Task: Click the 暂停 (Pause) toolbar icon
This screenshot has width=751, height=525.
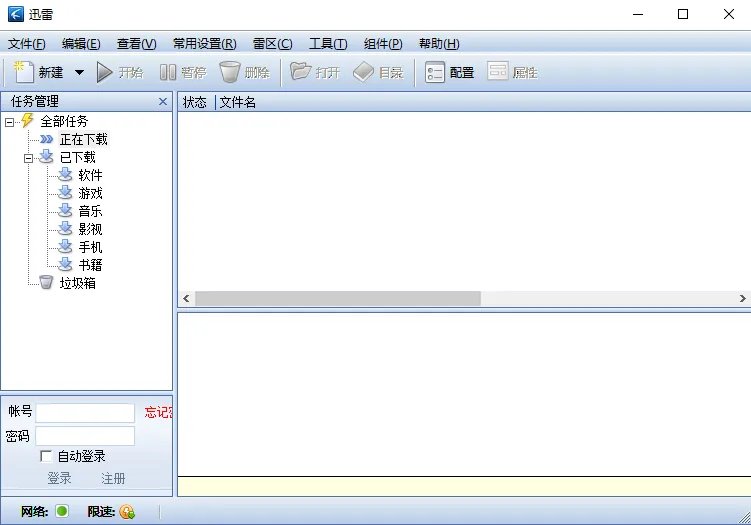Action: (x=167, y=72)
